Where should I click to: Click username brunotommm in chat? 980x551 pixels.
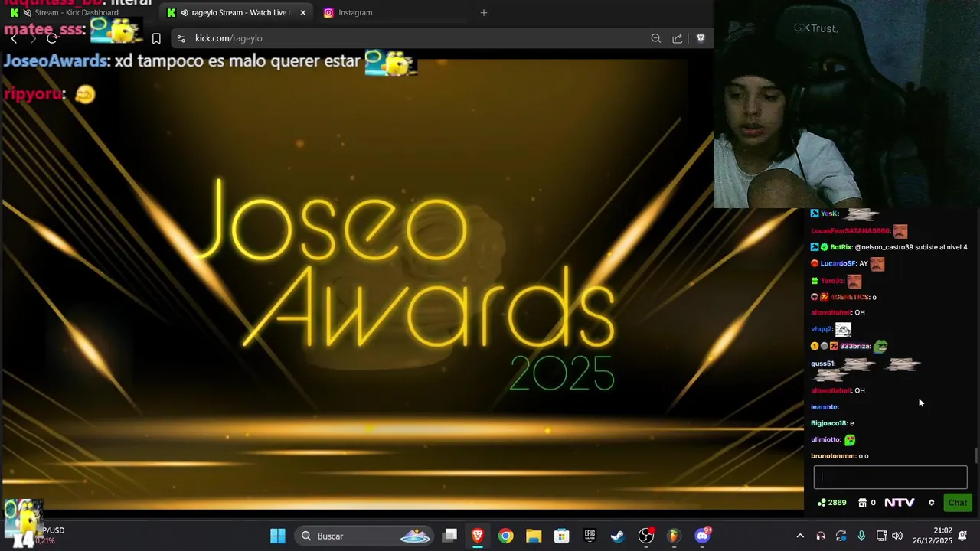click(833, 456)
